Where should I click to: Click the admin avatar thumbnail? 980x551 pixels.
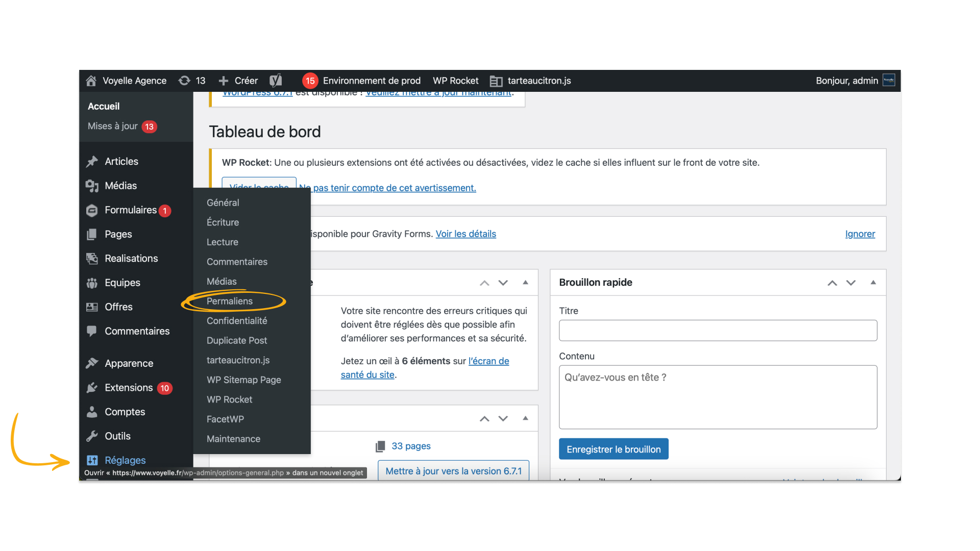point(889,81)
